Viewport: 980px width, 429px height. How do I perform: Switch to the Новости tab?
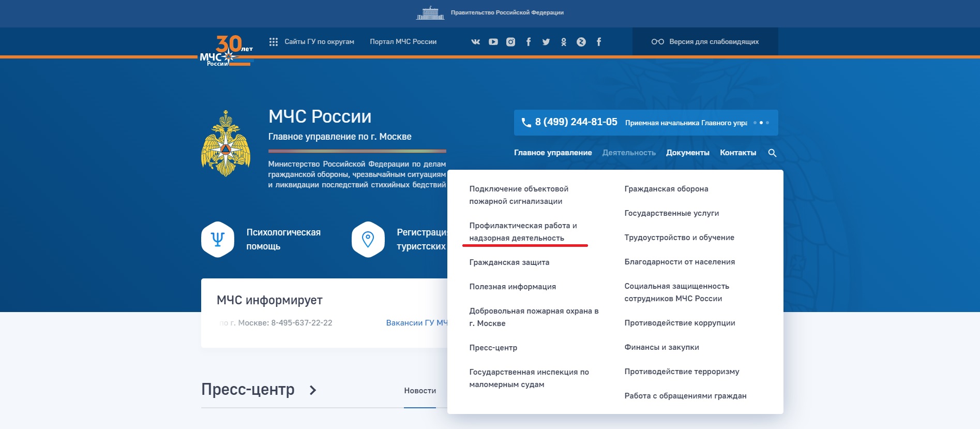[x=420, y=391]
